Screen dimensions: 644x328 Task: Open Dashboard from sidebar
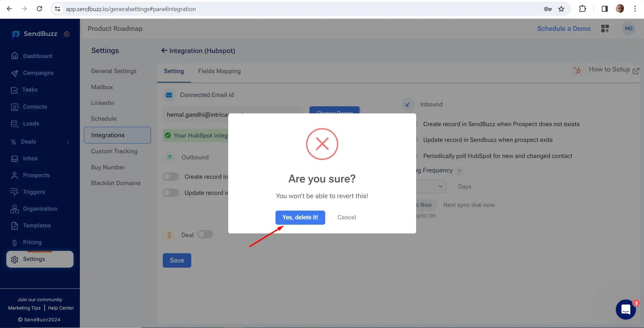coord(37,56)
